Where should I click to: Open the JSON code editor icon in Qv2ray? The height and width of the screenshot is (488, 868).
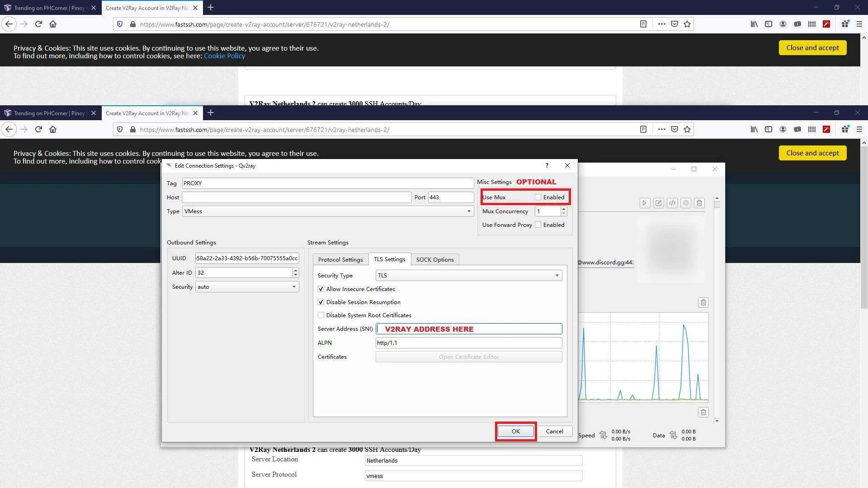[x=672, y=203]
